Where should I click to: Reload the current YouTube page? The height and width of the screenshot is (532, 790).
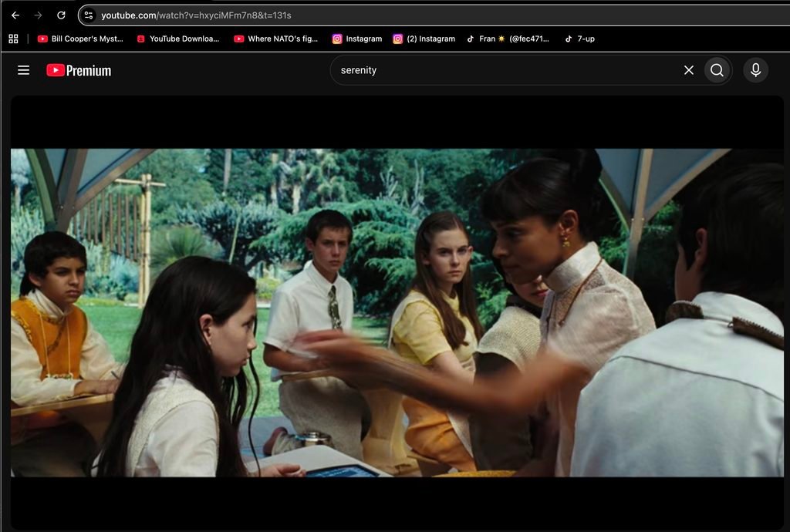tap(61, 15)
